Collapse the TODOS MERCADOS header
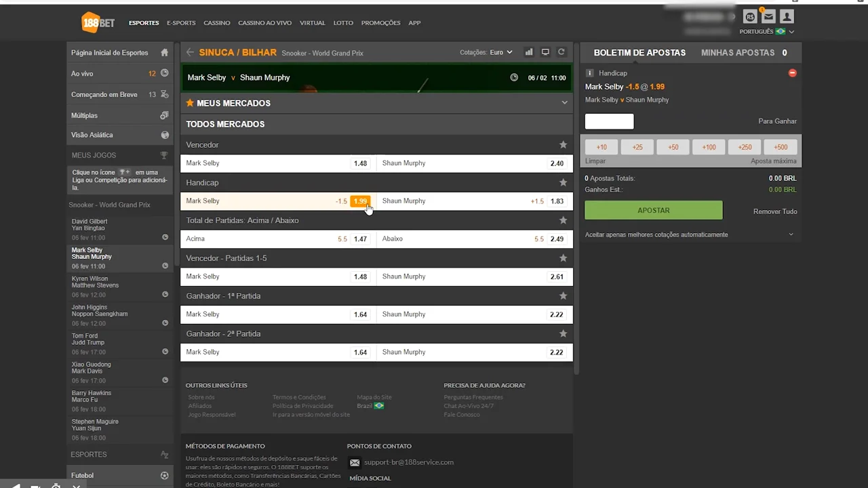 tap(376, 124)
